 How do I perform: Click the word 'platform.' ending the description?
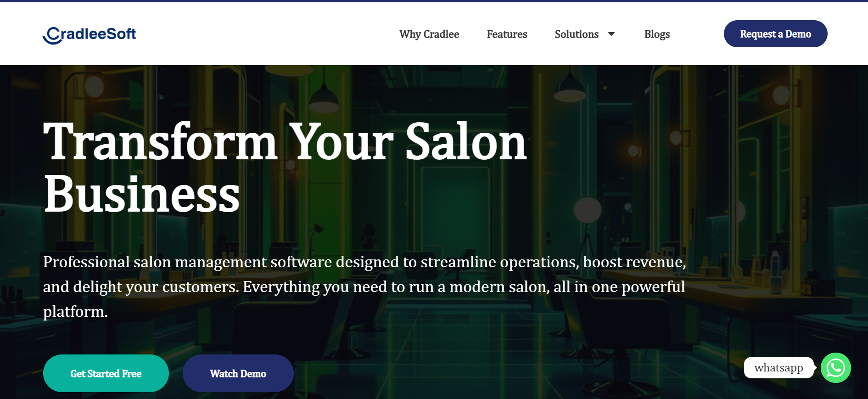(x=75, y=312)
